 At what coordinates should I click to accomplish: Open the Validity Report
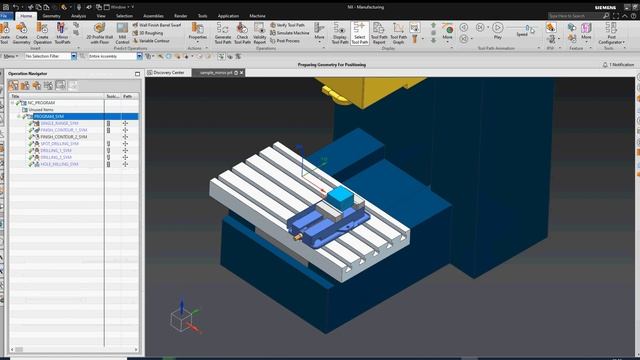260,33
